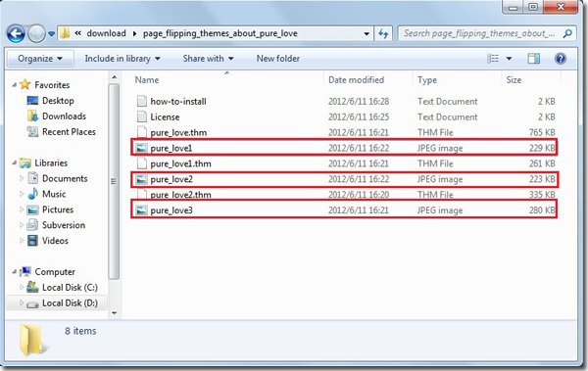Click the 229 KB size cell
Screen dimensions: 588x371
(542, 148)
